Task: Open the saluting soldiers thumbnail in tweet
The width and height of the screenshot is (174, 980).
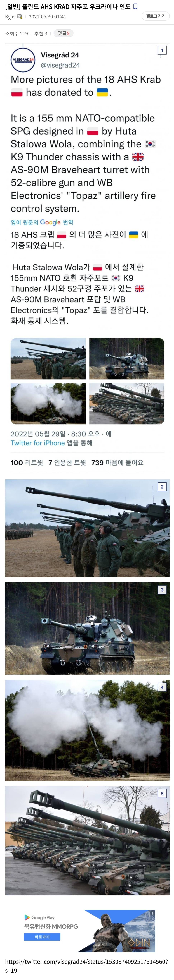Action: click(48, 358)
